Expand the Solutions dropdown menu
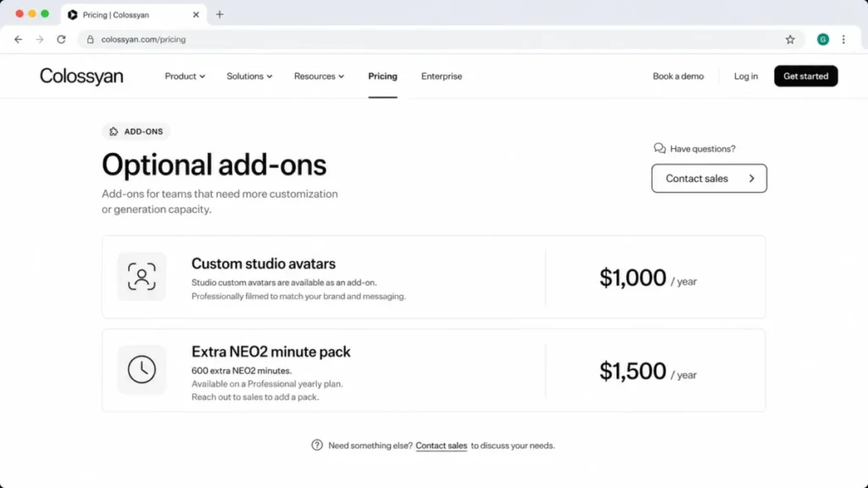Viewport: 868px width, 488px height. 249,76
